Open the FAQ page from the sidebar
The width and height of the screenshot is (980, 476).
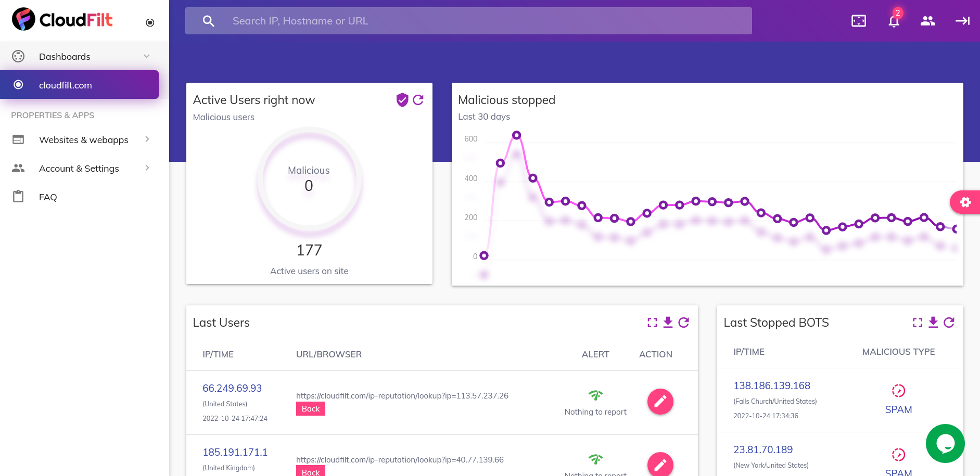(47, 197)
